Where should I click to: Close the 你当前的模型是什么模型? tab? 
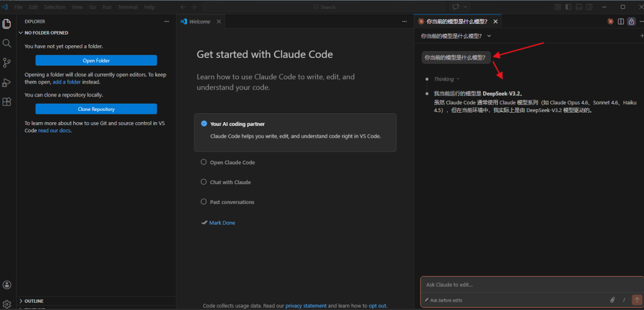click(496, 21)
